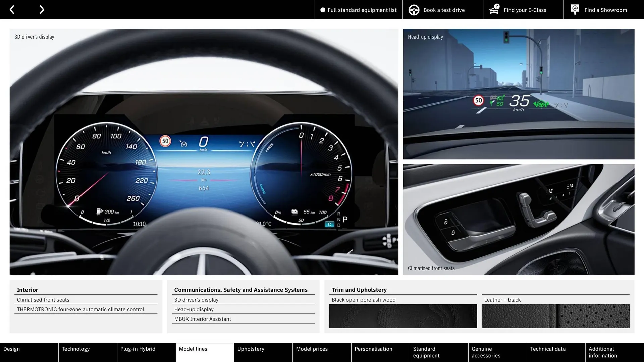Select the Black open-pore ash wood trim sample
The width and height of the screenshot is (644, 362).
[x=403, y=316]
